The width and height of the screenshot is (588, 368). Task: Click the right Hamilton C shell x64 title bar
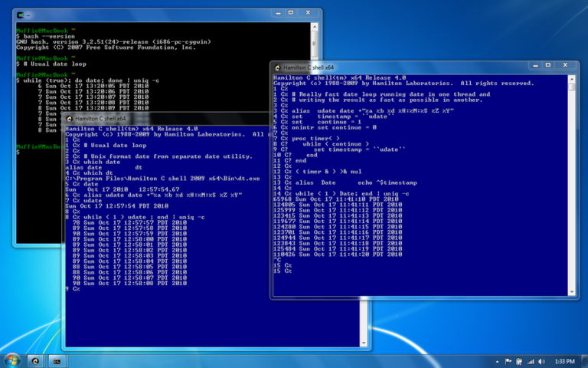click(x=400, y=67)
